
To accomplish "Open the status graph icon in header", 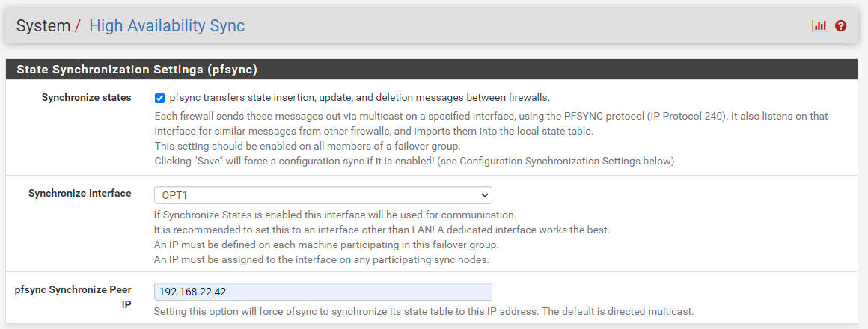I will click(819, 26).
